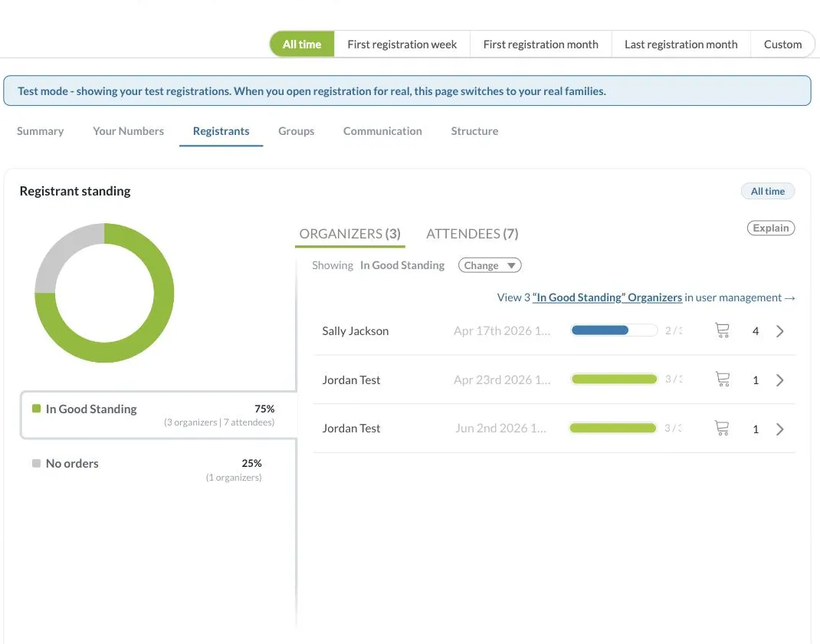Expand the Jun 2nd Jordan Test row chevron
The width and height of the screenshot is (820, 644).
pos(779,429)
